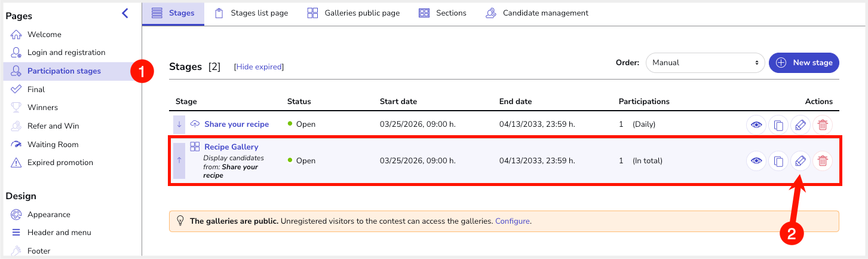Viewport: 868px width, 259px height.
Task: Duplicate the Recipe Gallery stage
Action: 778,161
